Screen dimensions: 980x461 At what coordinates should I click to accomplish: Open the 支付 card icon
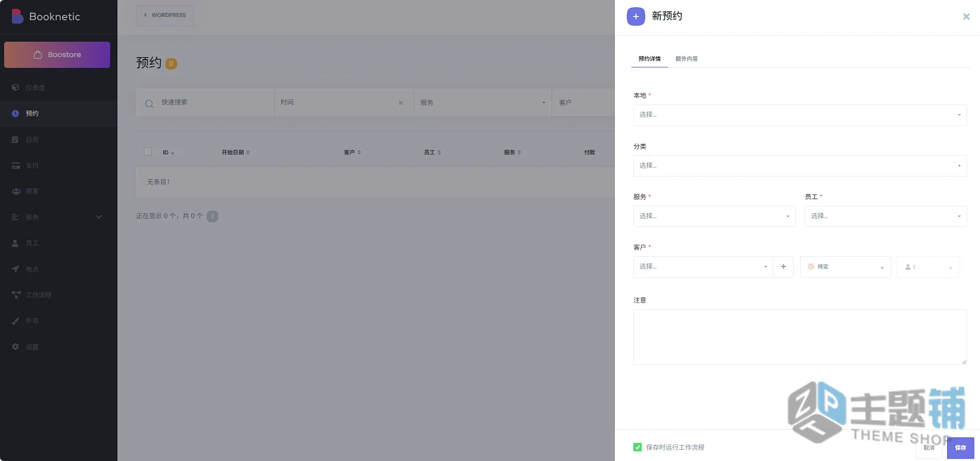[x=15, y=166]
